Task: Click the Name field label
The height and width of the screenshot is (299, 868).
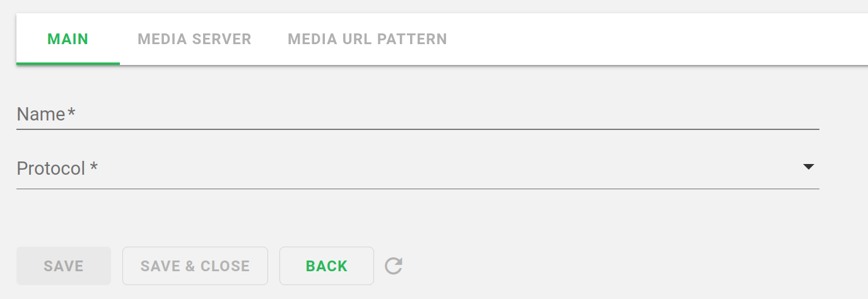Action: 45,114
